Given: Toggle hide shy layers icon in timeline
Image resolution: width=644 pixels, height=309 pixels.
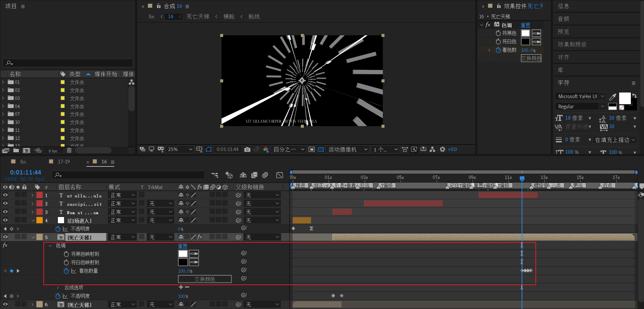Looking at the screenshot, I should pyautogui.click(x=243, y=175).
